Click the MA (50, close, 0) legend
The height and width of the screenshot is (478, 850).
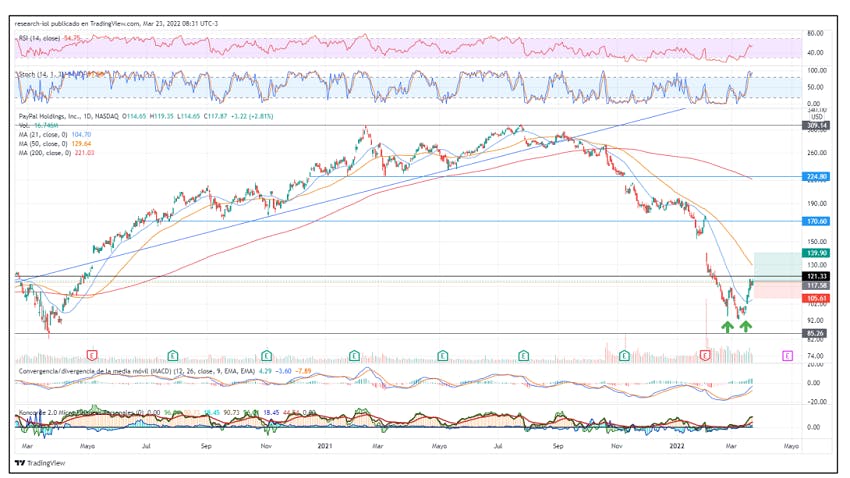point(43,144)
